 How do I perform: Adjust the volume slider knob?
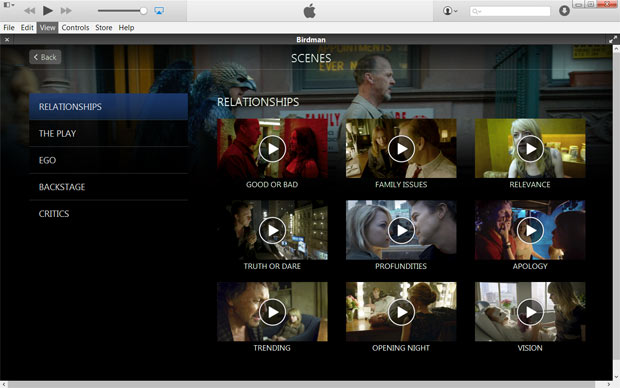pos(144,11)
